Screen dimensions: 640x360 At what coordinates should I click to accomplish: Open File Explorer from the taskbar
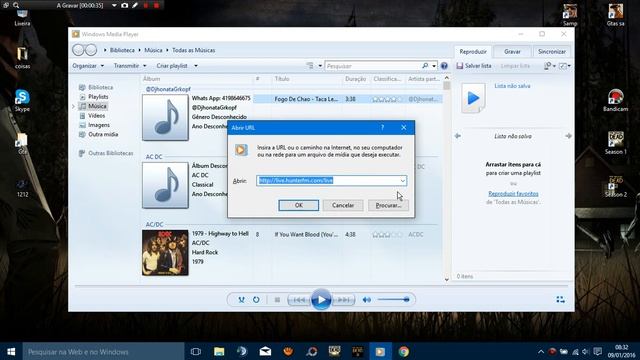pos(219,351)
